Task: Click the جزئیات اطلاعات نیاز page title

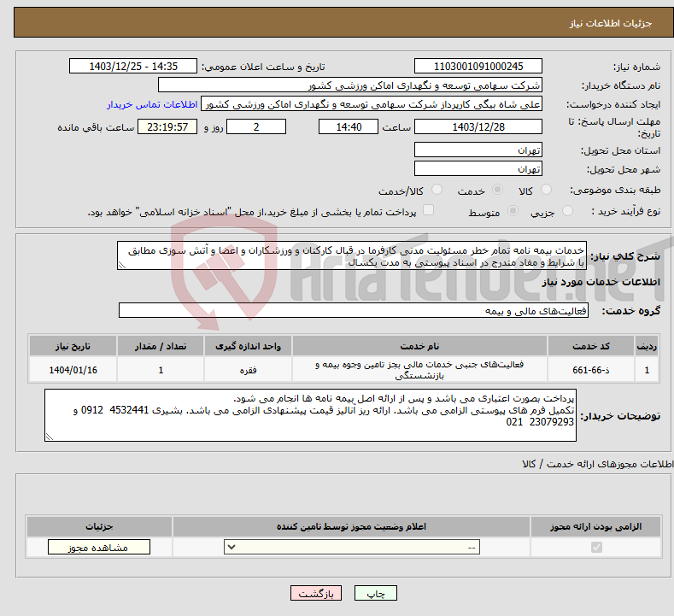Action: (x=611, y=23)
